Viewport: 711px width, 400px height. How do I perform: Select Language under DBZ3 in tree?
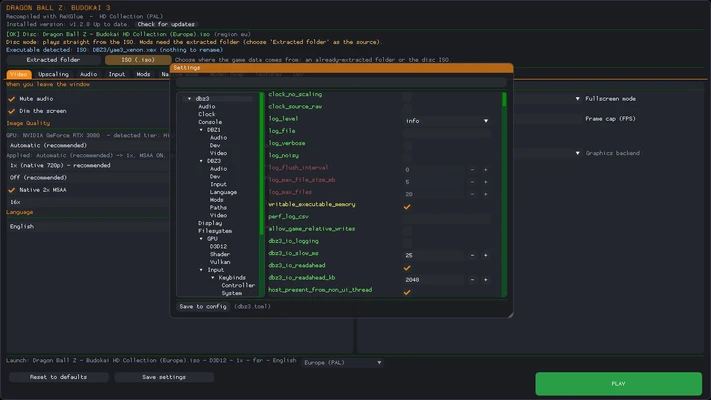pyautogui.click(x=223, y=192)
